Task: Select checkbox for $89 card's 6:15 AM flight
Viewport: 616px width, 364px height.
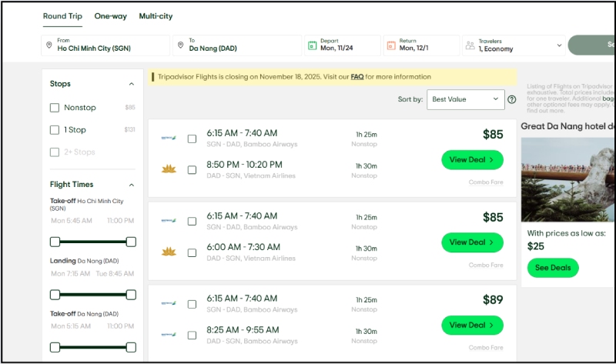Action: click(192, 304)
